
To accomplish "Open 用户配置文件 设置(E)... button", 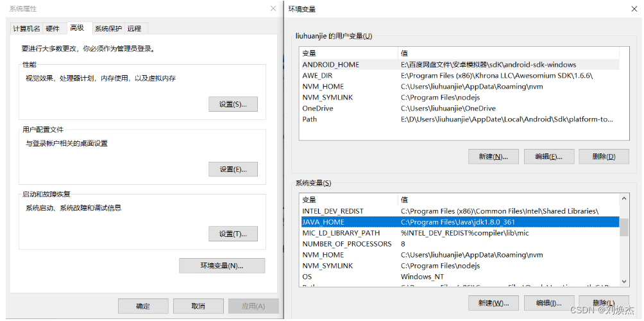I will click(233, 169).
